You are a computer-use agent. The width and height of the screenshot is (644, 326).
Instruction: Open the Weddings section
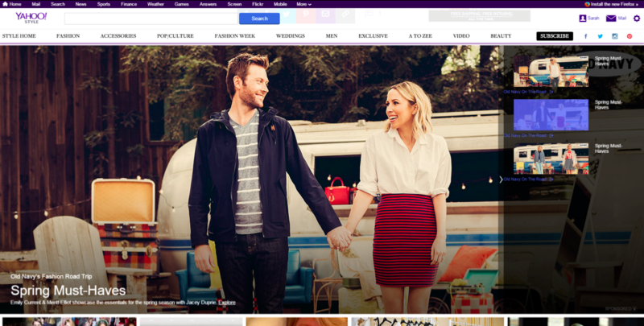291,36
